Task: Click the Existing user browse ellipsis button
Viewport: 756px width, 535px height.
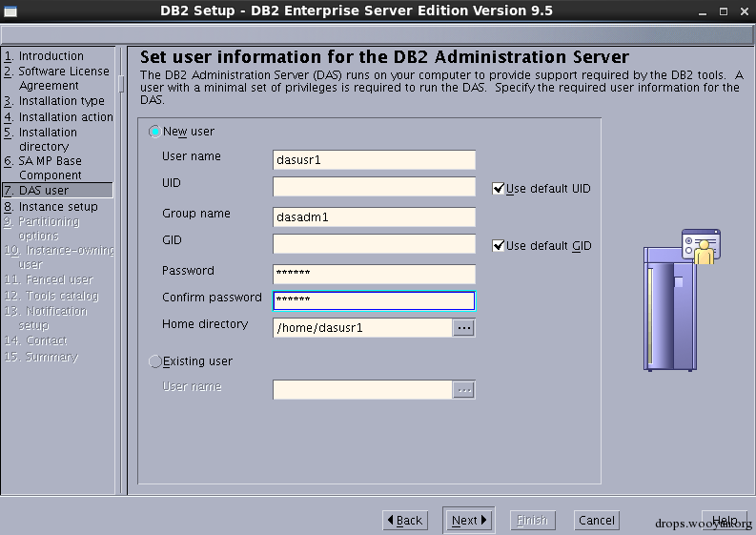Action: coord(464,390)
